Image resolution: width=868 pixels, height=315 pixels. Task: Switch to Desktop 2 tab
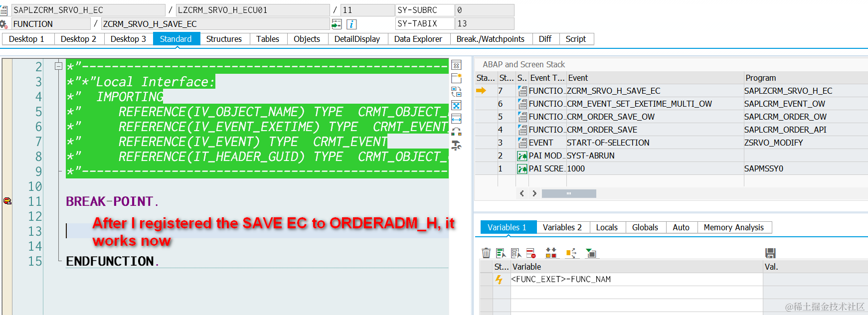79,39
